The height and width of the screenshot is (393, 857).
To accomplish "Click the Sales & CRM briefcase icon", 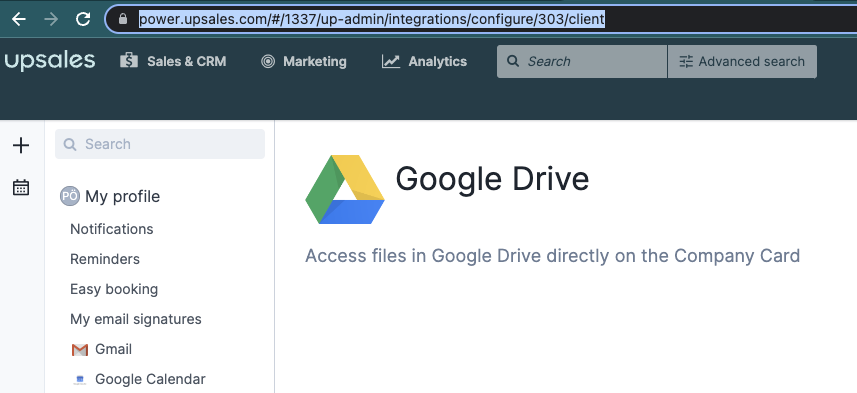I will point(129,61).
